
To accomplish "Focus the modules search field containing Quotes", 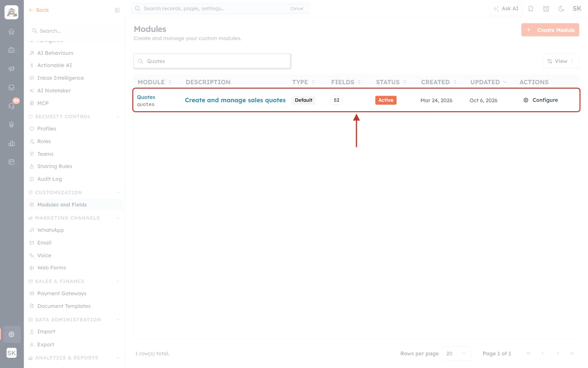I will pos(212,61).
